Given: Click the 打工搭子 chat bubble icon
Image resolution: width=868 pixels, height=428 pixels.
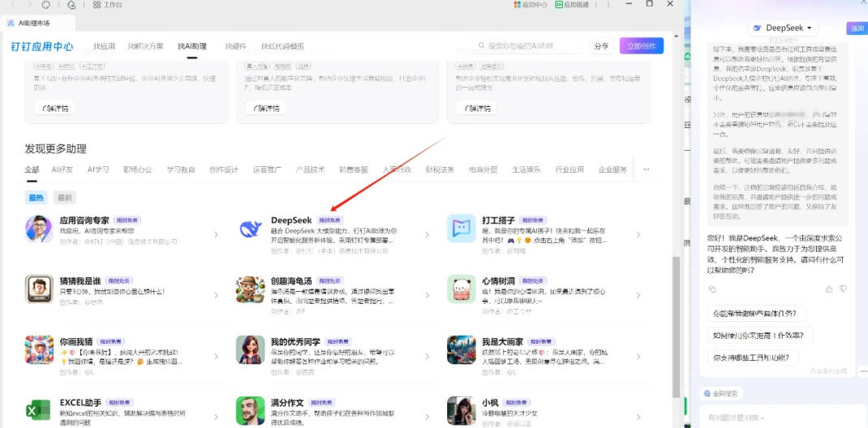Looking at the screenshot, I should pyautogui.click(x=461, y=229).
